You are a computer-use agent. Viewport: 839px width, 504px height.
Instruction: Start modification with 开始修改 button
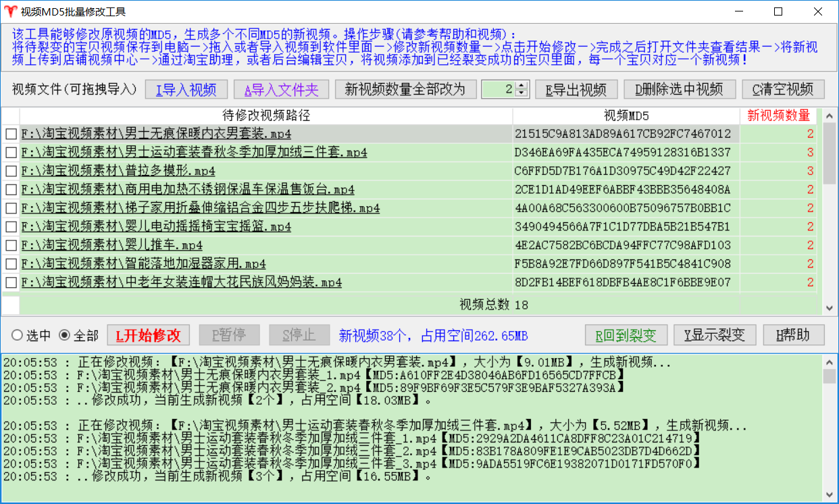pos(148,335)
